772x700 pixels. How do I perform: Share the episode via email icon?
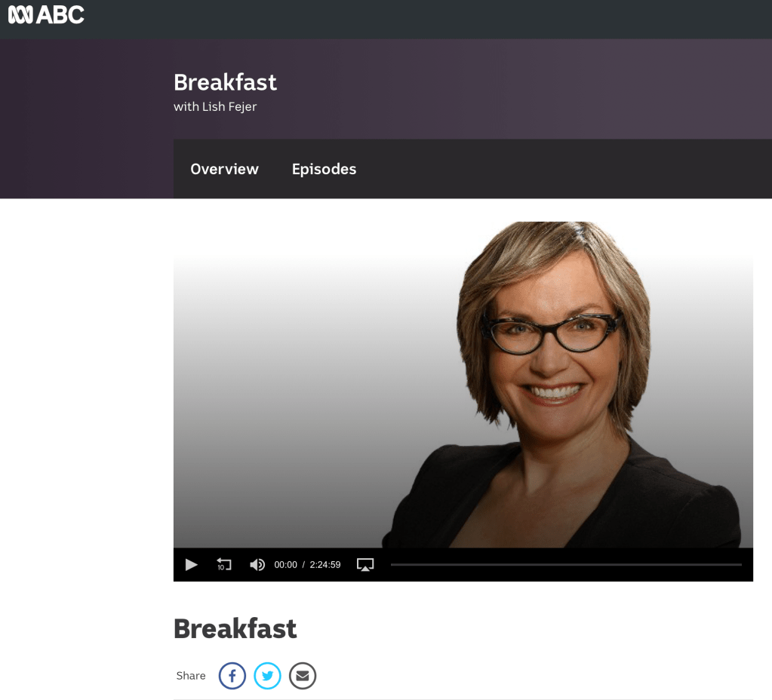pyautogui.click(x=303, y=676)
